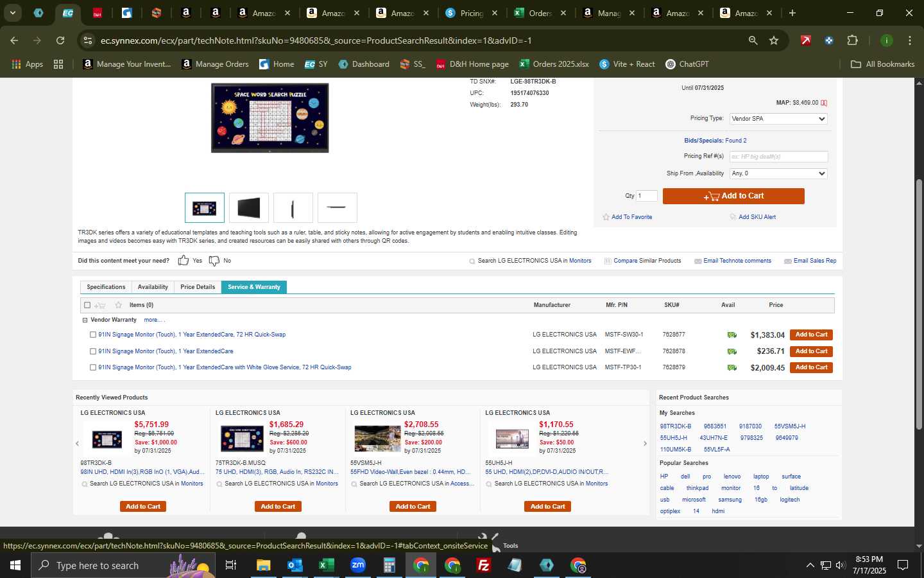Check the White Glove Service warranty MSTF-TP30-1

pyautogui.click(x=93, y=367)
